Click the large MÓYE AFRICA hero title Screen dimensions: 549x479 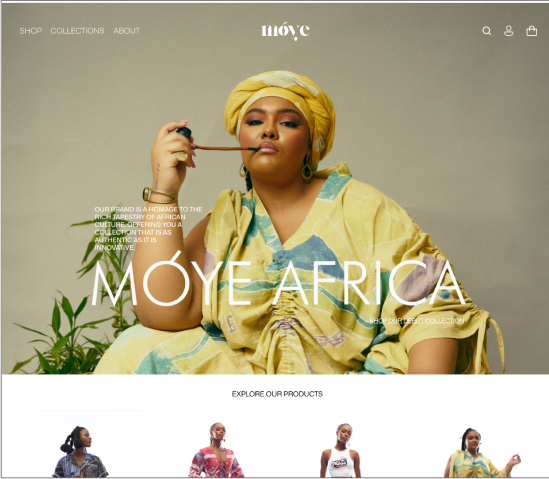278,280
